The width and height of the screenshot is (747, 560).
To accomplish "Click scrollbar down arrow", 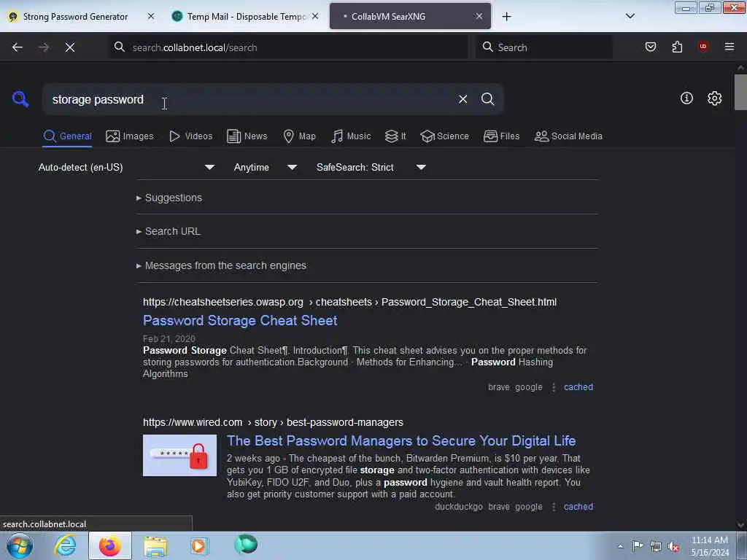I will pos(740,525).
